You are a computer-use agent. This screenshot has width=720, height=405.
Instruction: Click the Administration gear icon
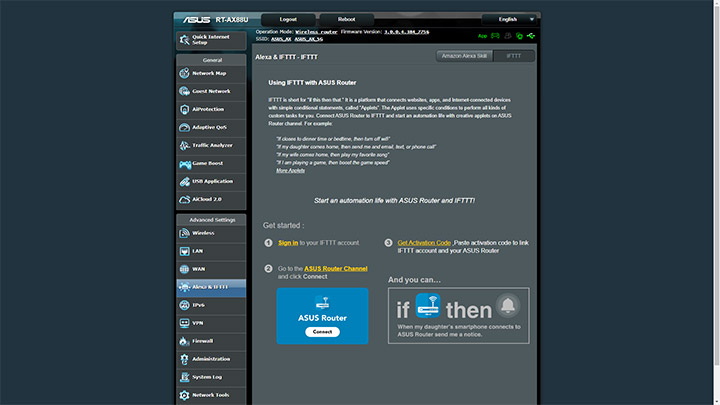[185, 359]
